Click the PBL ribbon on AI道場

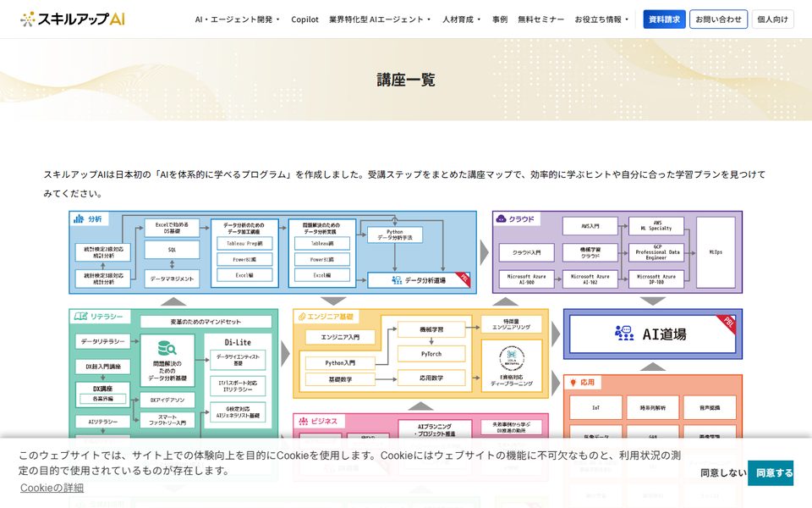[727, 323]
